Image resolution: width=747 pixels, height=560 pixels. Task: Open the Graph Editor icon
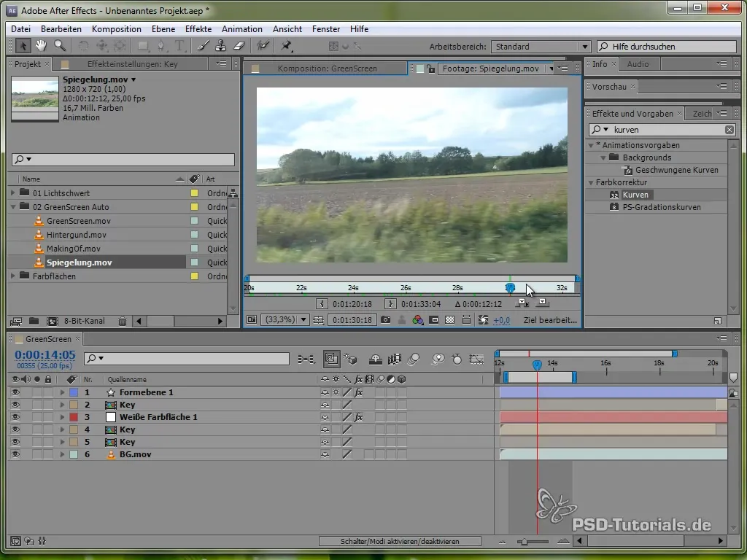coord(476,359)
